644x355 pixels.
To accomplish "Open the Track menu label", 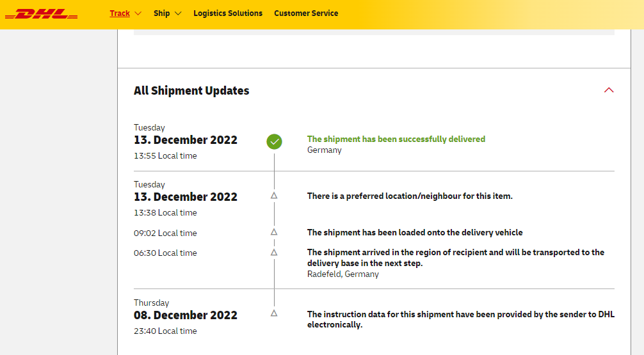I will pos(120,13).
